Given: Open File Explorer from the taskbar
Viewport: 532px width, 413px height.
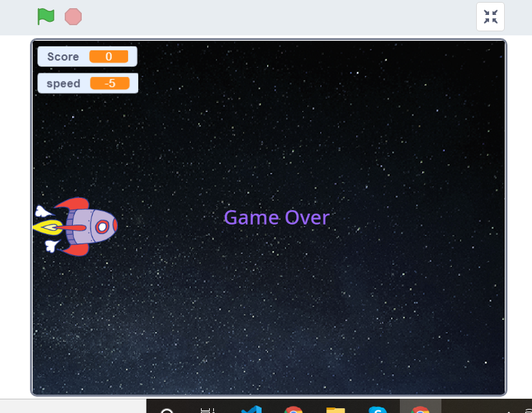Looking at the screenshot, I should (335, 409).
